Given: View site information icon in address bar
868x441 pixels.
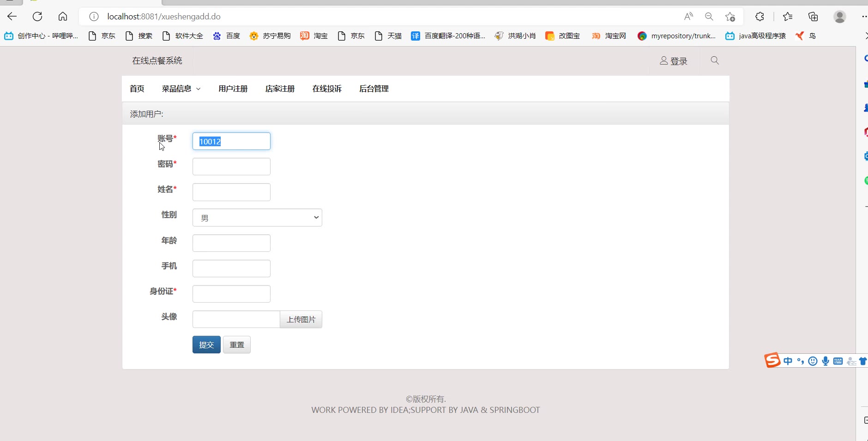Looking at the screenshot, I should 94,17.
